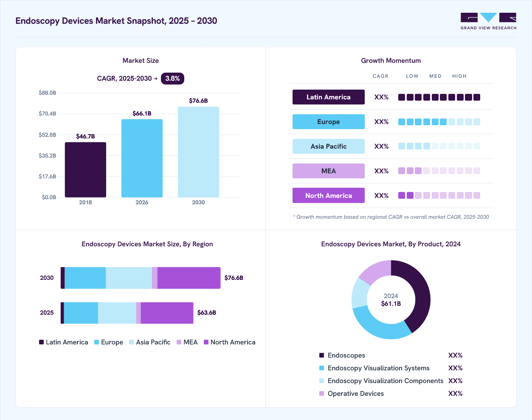This screenshot has height=420, width=532.
Task: Click the $66.1B bar value label
Action: (x=142, y=113)
